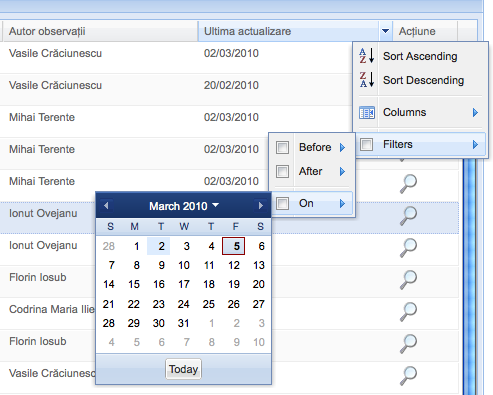
Task: Click the Today button
Action: tap(183, 369)
